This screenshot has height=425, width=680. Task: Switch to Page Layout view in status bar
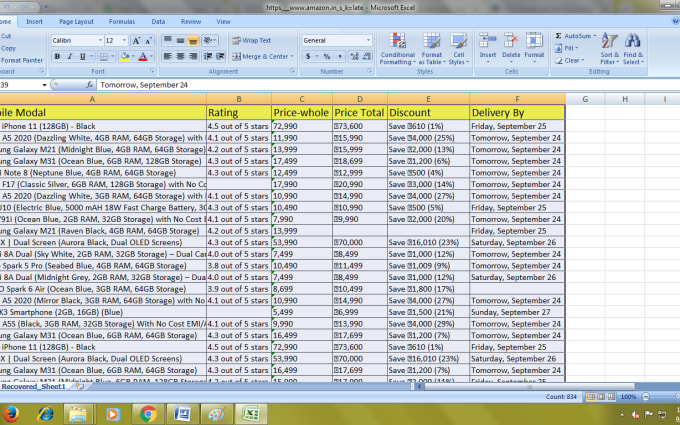pyautogui.click(x=601, y=397)
